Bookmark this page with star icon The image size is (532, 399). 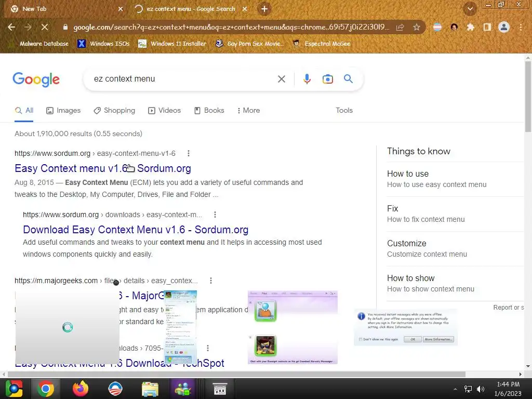point(417,27)
